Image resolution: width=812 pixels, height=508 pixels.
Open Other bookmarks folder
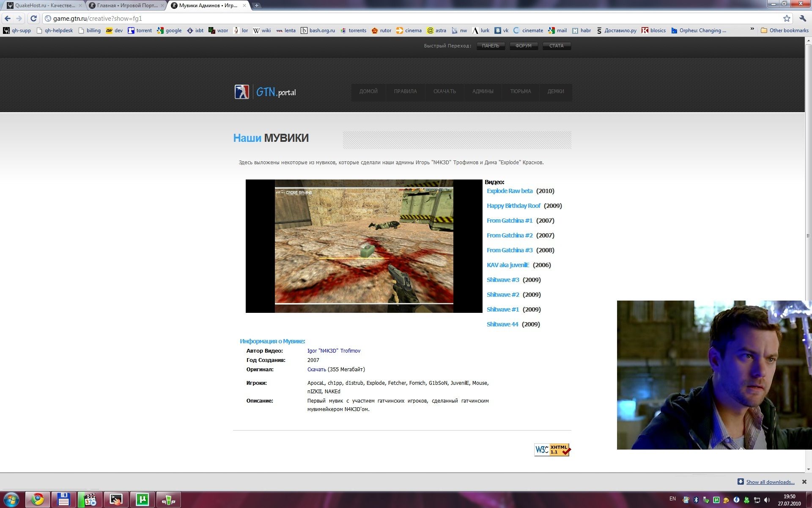785,30
